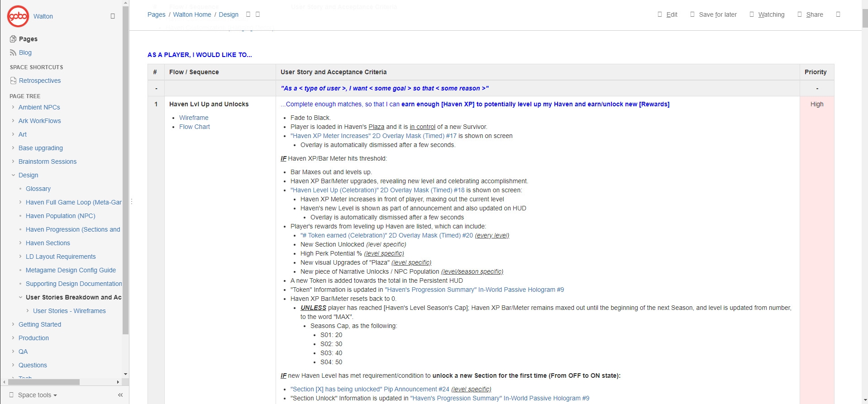The height and width of the screenshot is (404, 868).
Task: Expand the Haven Sections node
Action: (x=20, y=243)
